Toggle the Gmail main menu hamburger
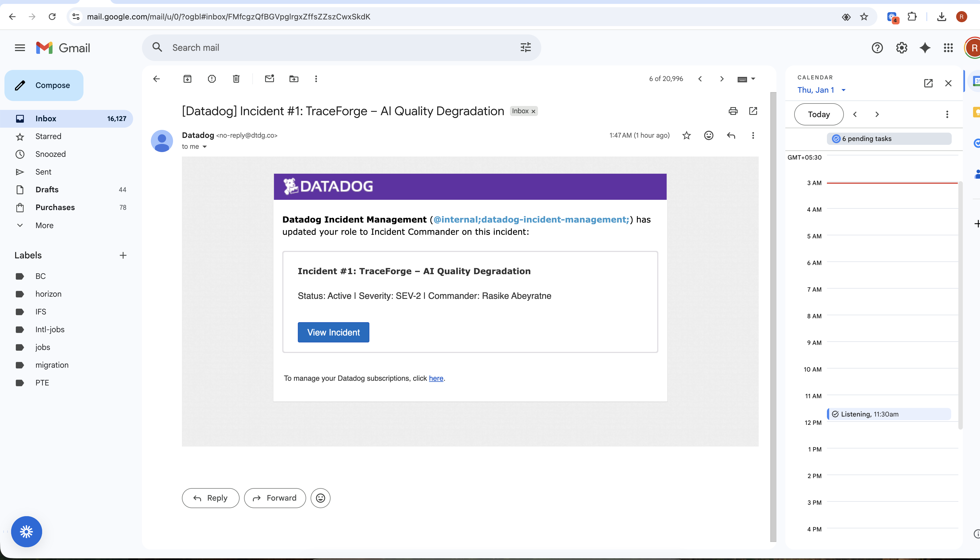Viewport: 980px width, 560px height. (x=20, y=48)
